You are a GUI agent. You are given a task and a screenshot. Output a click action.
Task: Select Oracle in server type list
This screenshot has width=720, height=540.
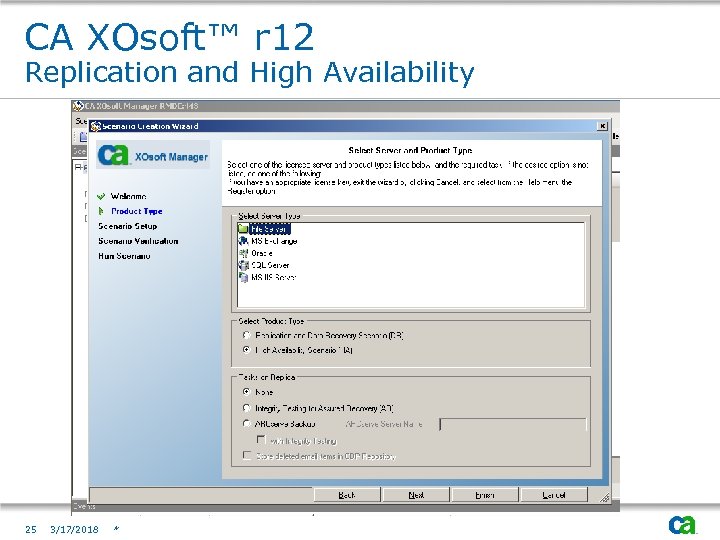[262, 253]
